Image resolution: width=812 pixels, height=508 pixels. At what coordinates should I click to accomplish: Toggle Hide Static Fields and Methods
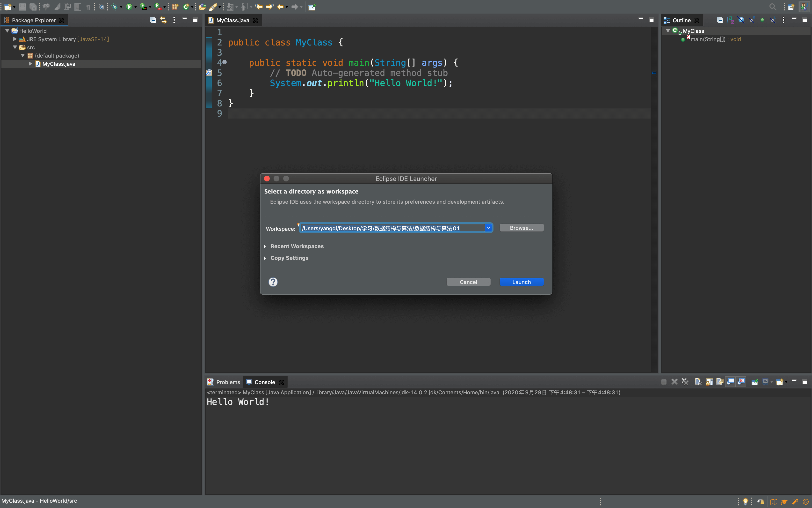coord(752,20)
